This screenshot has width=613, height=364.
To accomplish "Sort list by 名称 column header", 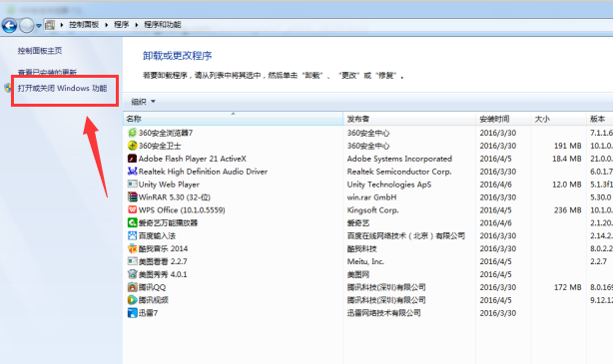I will click(x=234, y=119).
